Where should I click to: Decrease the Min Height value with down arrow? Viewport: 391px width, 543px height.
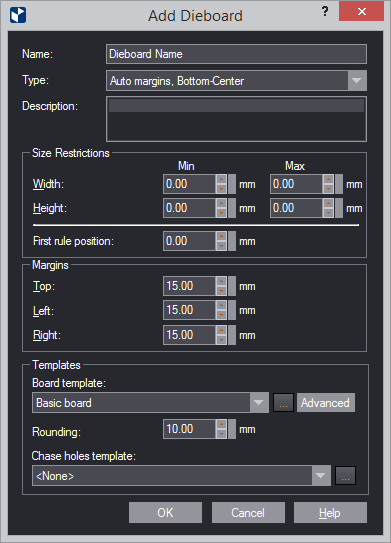[221, 213]
